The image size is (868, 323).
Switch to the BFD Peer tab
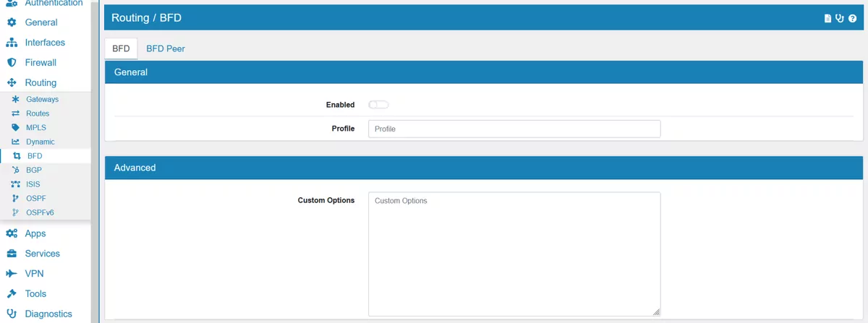click(166, 49)
